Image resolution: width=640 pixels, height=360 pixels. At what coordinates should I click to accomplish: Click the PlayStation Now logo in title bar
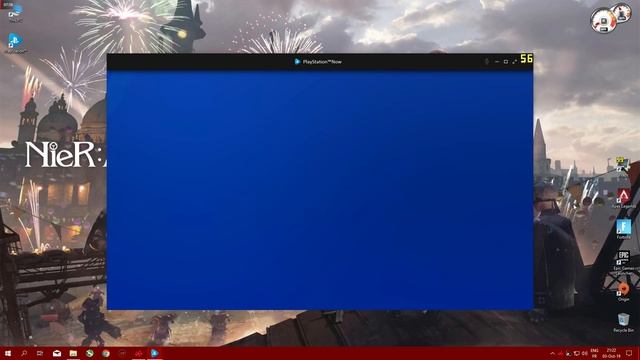coord(298,62)
